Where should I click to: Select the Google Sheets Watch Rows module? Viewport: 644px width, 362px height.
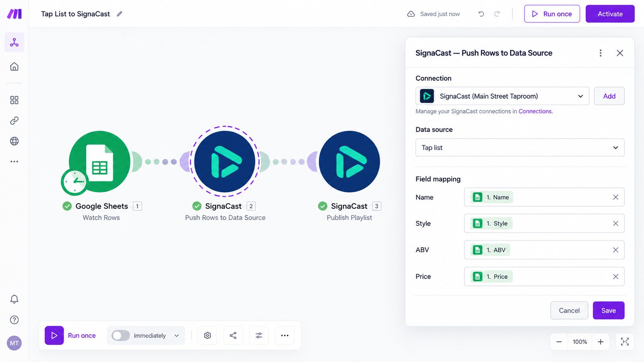click(99, 161)
